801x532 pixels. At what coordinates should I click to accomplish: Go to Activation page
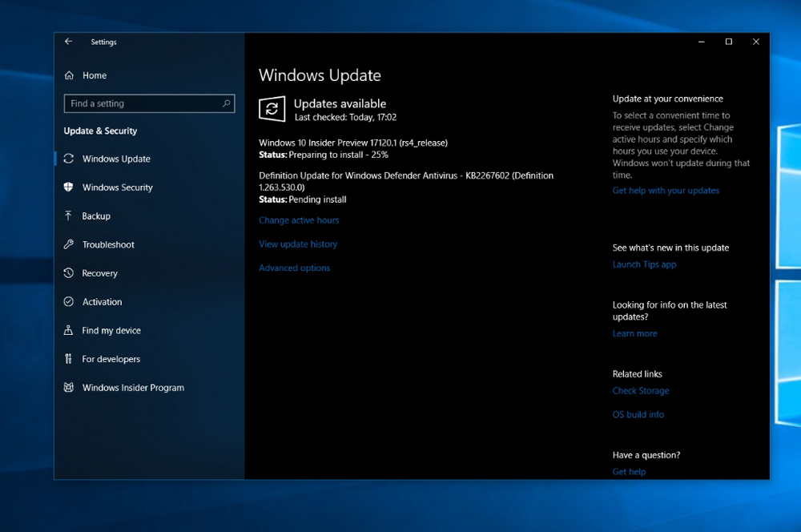click(103, 302)
